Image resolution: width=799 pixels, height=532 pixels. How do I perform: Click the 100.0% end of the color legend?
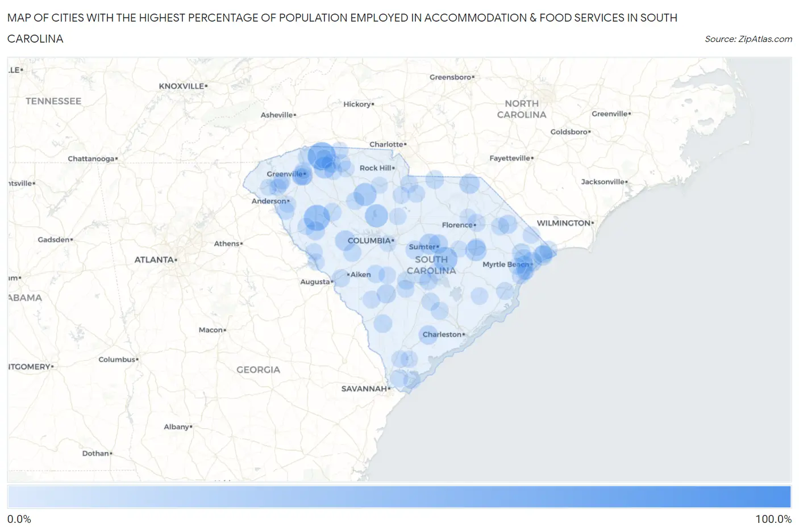click(x=773, y=519)
